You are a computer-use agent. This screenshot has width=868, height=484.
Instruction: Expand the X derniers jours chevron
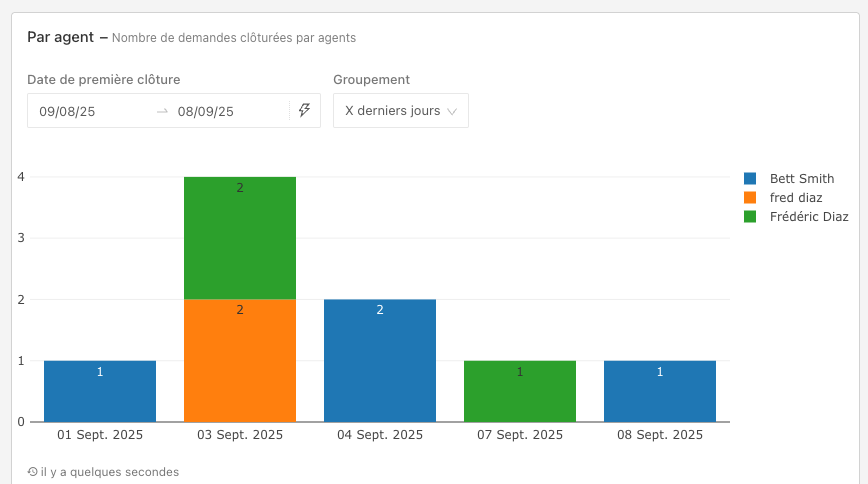[452, 111]
